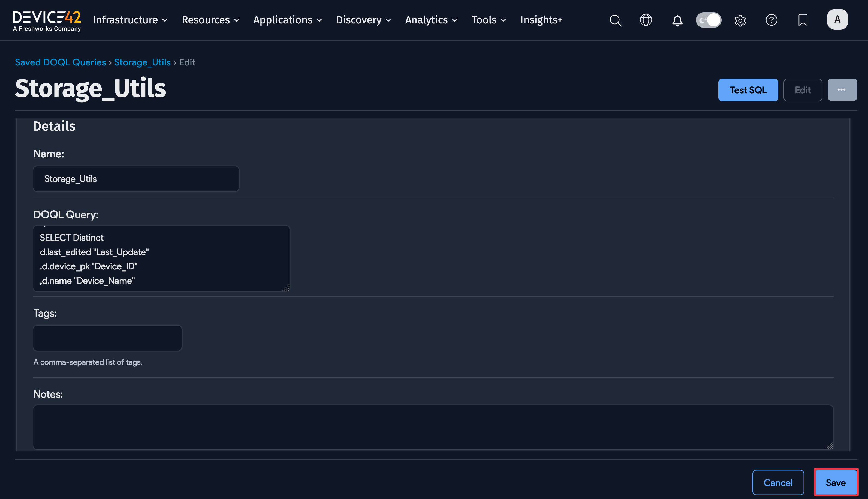
Task: Click the search magnifier icon
Action: 615,20
